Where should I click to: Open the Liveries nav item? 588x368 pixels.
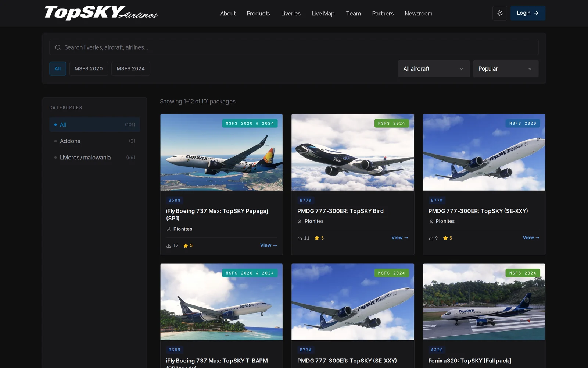(x=291, y=14)
